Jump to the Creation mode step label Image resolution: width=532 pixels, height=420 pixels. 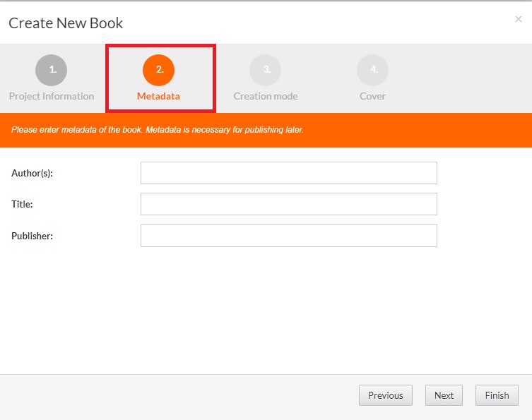coord(266,96)
